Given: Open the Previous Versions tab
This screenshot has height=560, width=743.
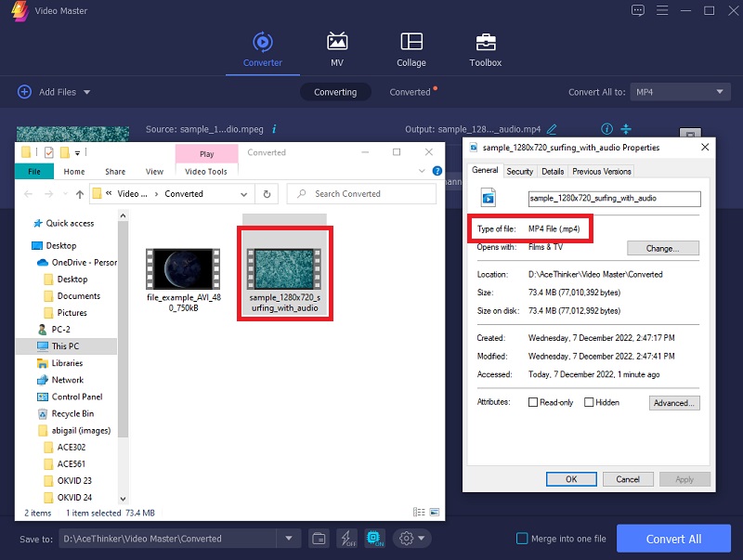Looking at the screenshot, I should coord(602,172).
